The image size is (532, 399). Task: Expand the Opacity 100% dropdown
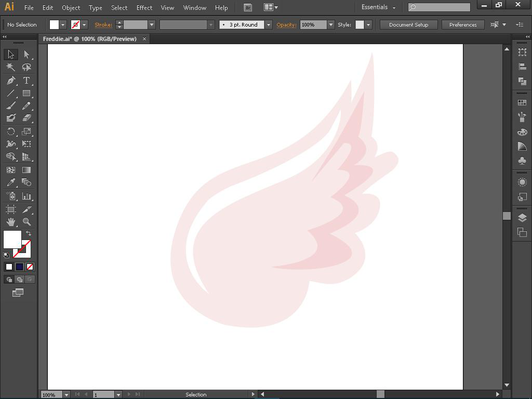(x=331, y=25)
